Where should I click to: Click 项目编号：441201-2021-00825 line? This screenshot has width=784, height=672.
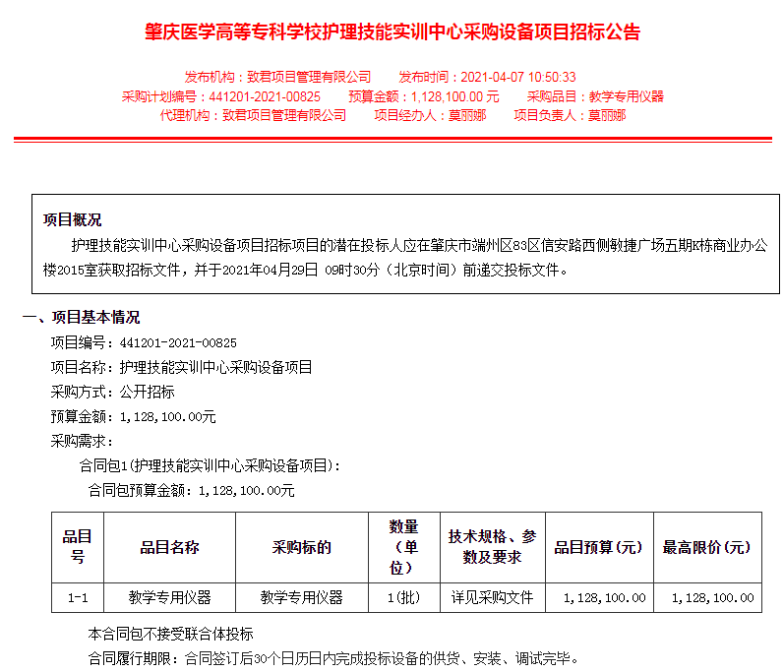coord(144,342)
